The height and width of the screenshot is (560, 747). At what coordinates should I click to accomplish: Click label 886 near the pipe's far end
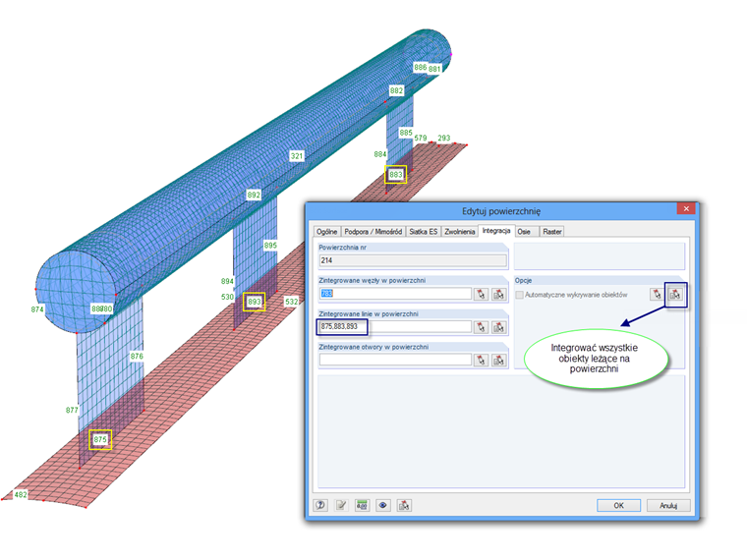pyautogui.click(x=421, y=67)
